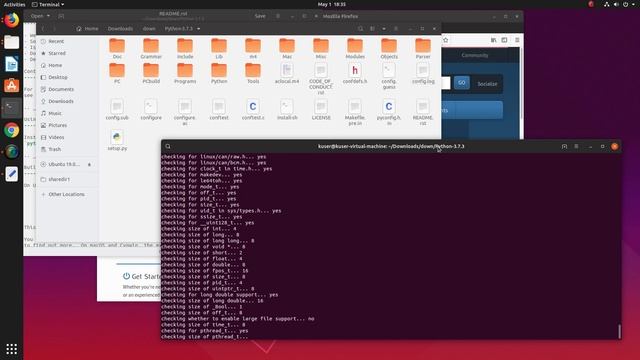Select the config.log file
Image resolution: width=640 pixels, height=360 pixels.
pos(423,73)
